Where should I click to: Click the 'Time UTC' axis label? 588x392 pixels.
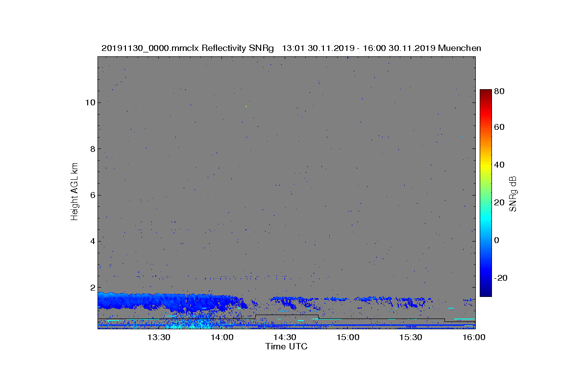coord(287,346)
